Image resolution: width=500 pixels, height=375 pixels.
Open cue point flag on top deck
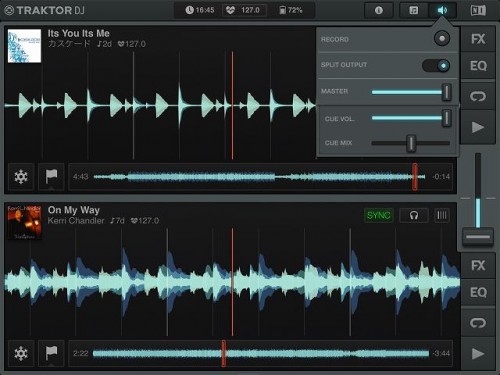[x=51, y=177]
